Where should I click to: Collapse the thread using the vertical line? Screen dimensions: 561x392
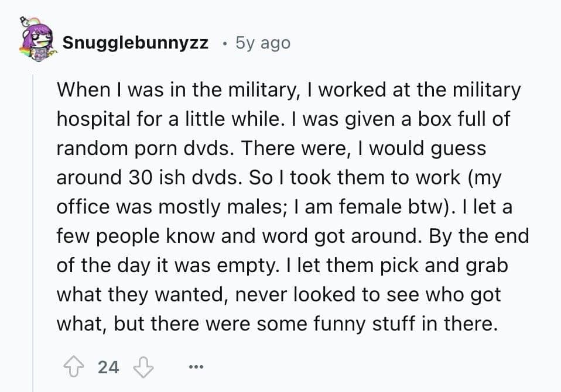pos(33,234)
